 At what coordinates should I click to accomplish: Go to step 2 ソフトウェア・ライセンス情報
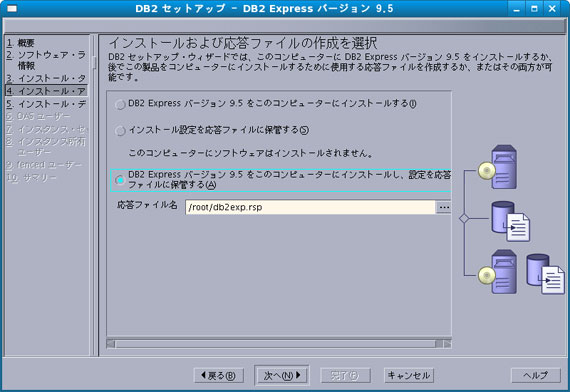pos(46,60)
